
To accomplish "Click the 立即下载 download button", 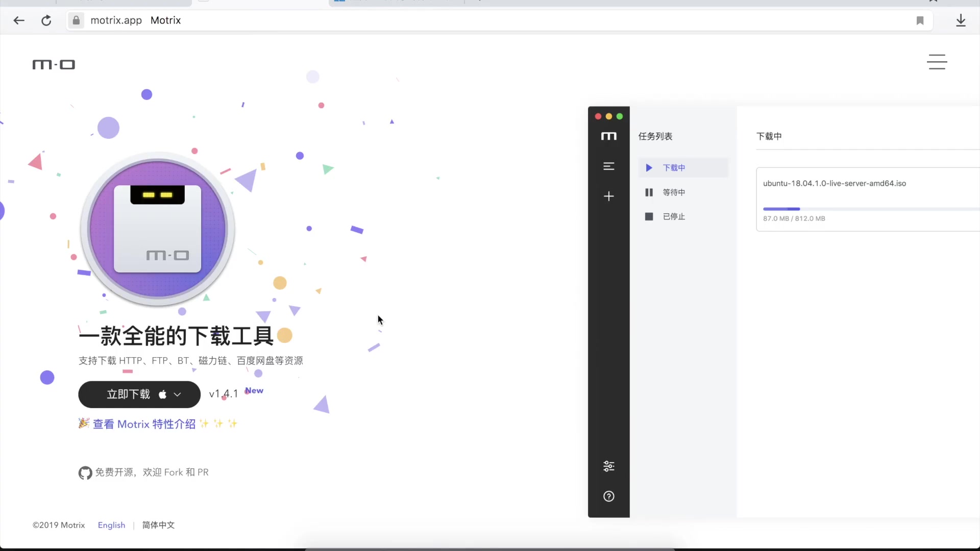I will tap(139, 394).
